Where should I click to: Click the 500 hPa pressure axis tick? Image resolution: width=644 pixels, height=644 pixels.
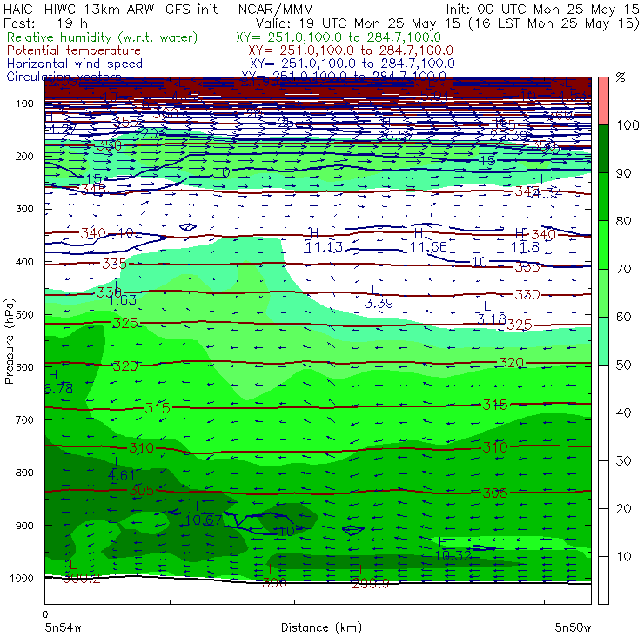[24, 315]
